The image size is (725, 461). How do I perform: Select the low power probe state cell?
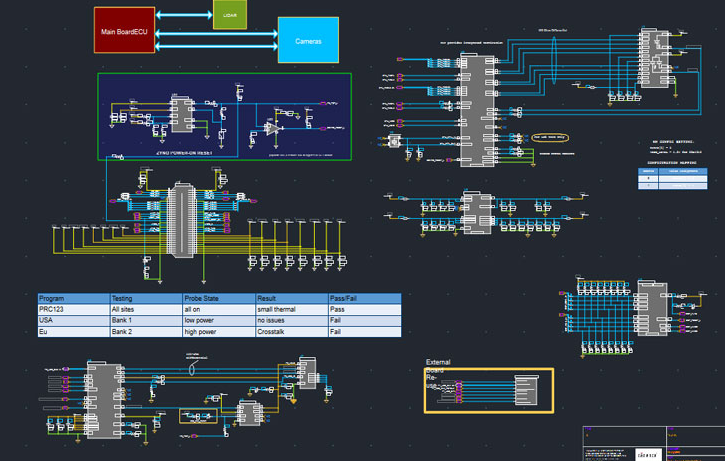tap(217, 320)
